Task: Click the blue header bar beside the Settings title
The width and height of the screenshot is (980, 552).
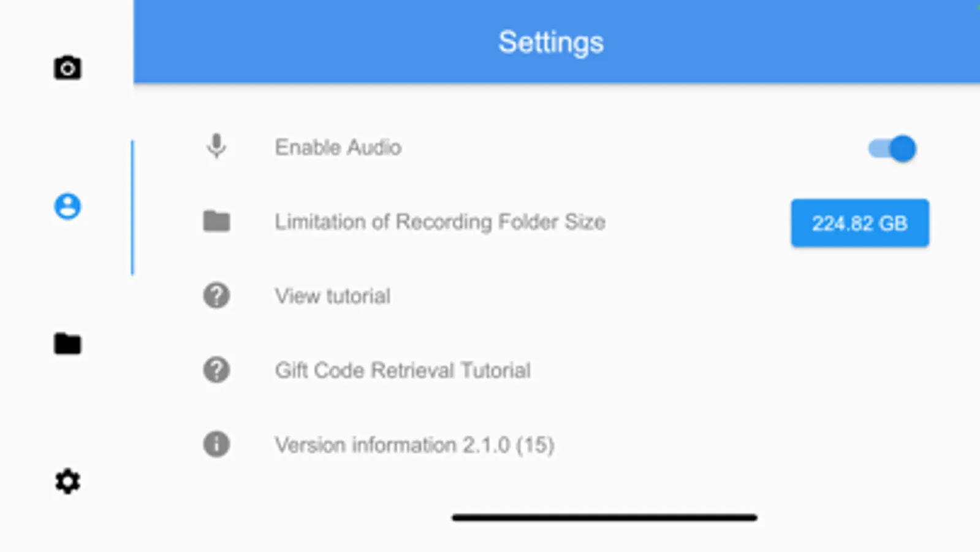Action: (x=791, y=42)
